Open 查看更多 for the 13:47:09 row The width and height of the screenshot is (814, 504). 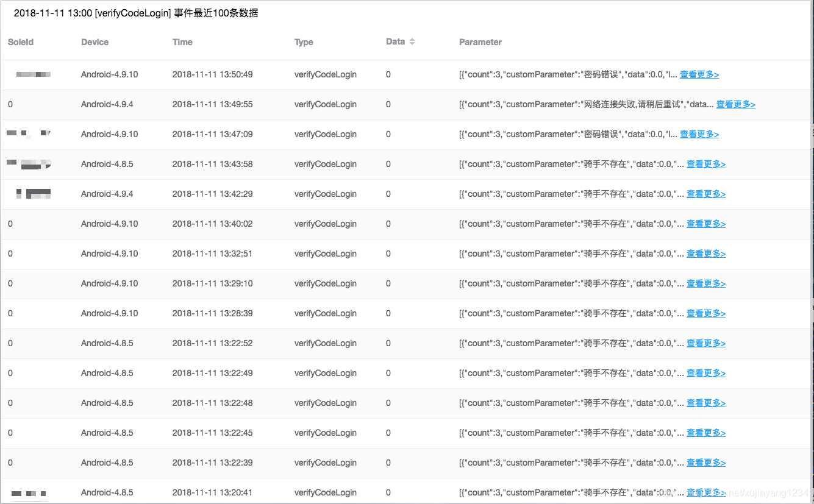[699, 134]
